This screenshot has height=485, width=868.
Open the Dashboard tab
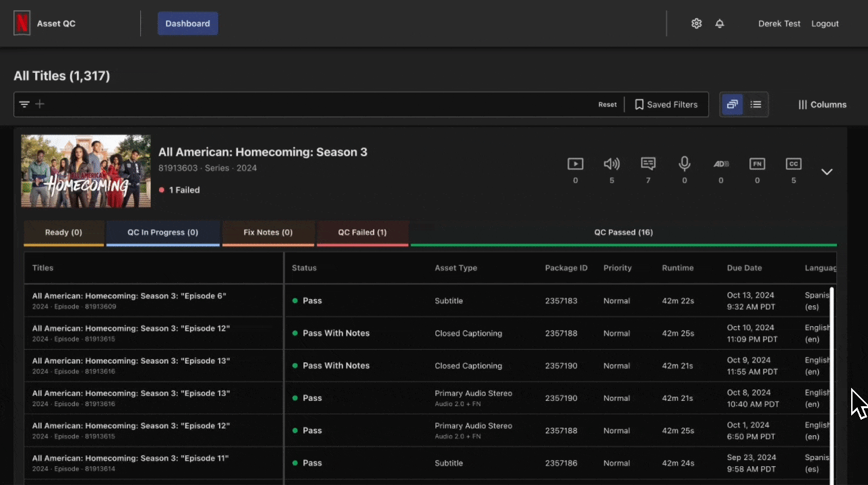coord(188,24)
